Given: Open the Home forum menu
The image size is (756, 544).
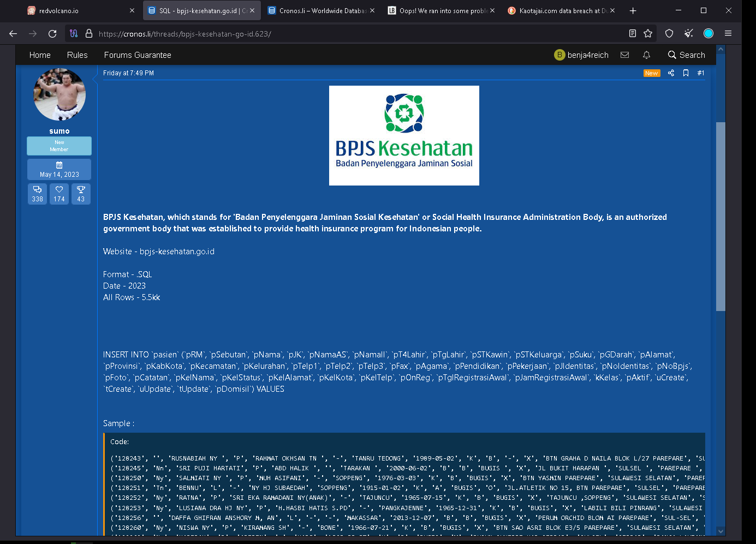Looking at the screenshot, I should click(40, 55).
